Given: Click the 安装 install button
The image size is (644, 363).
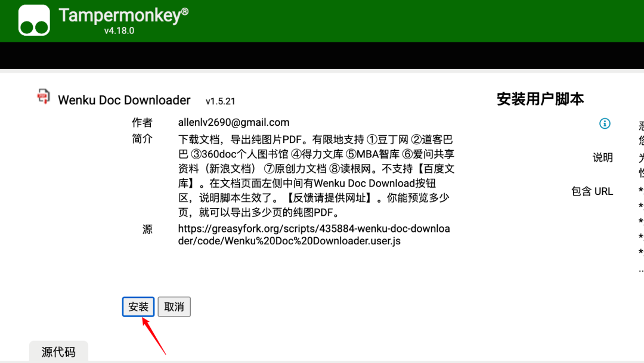Looking at the screenshot, I should pyautogui.click(x=138, y=307).
